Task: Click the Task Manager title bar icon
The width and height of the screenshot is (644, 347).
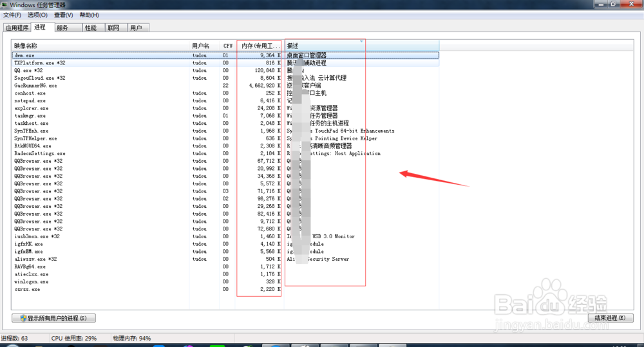Action: pyautogui.click(x=5, y=5)
